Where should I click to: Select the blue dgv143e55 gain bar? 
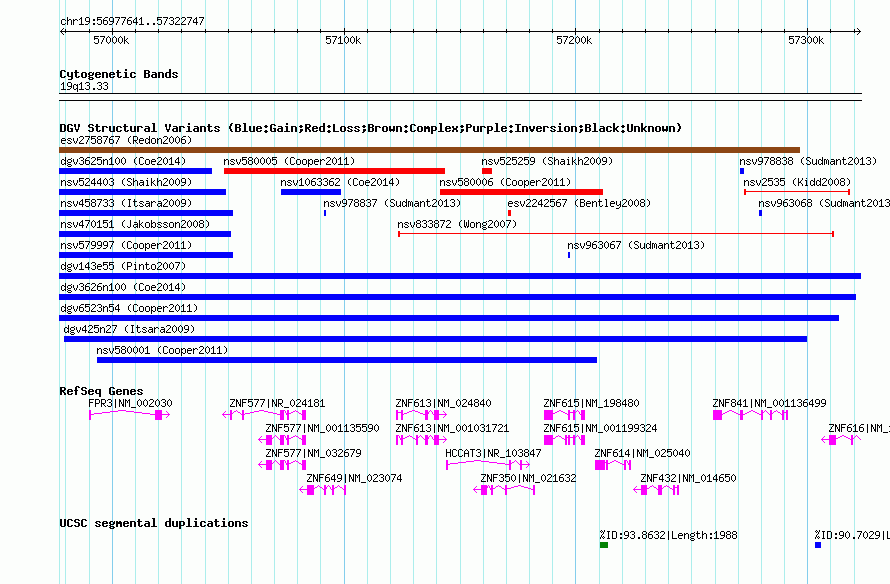[x=460, y=276]
